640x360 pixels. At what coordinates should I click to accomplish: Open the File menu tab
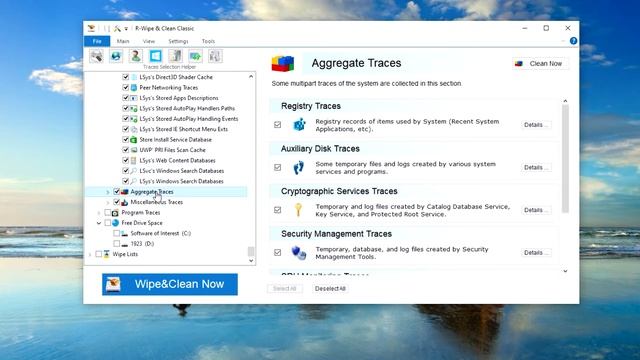[x=97, y=41]
